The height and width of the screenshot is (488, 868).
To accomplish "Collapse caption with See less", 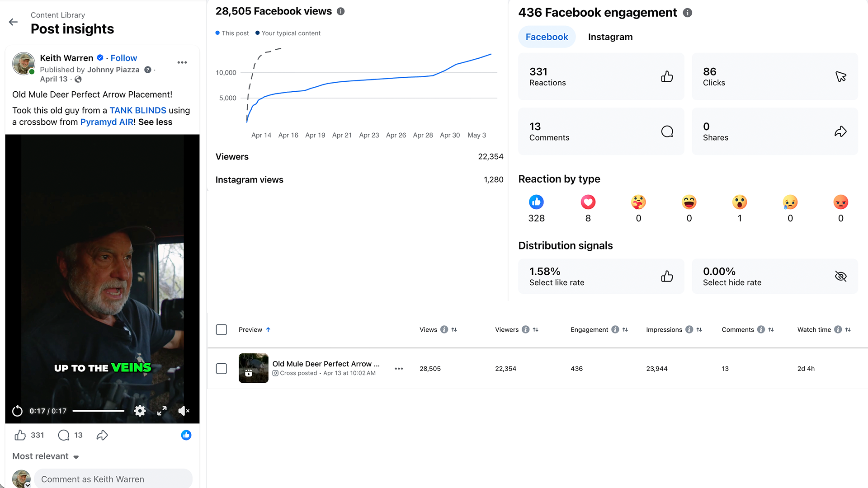I will (x=155, y=122).
